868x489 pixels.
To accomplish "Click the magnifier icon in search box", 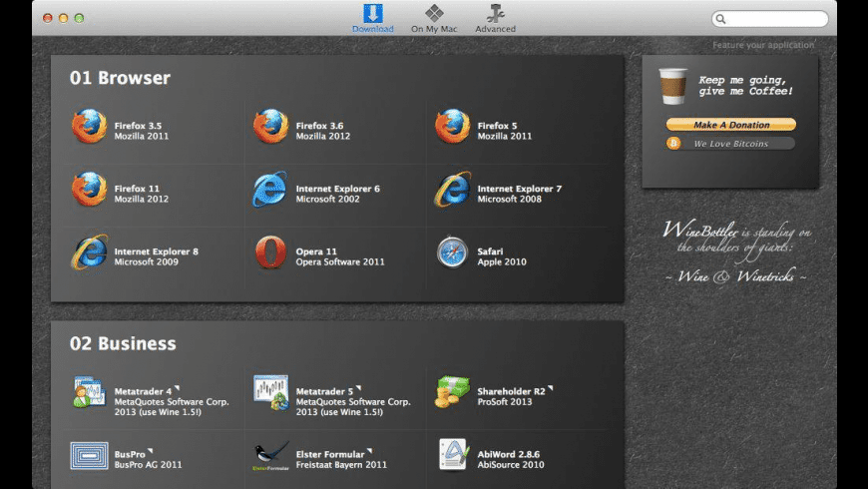I will coord(720,19).
